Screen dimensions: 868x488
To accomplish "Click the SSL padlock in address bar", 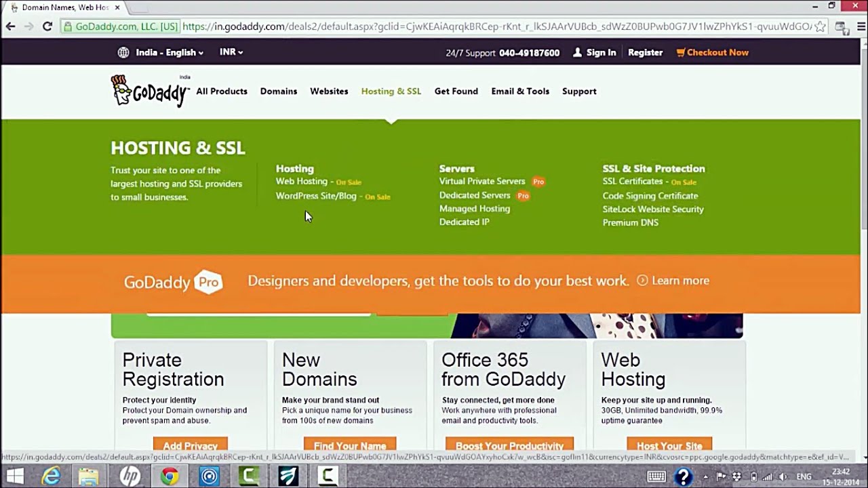I will (67, 26).
